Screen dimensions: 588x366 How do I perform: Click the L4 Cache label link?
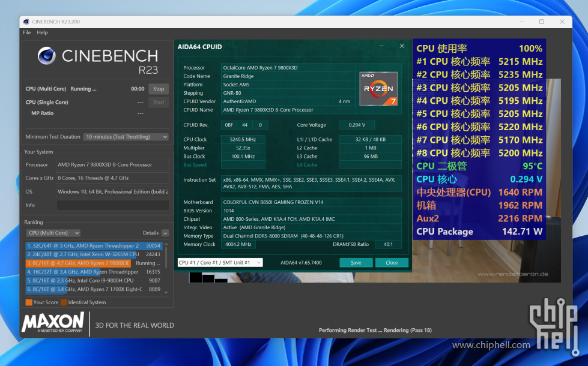pos(307,165)
